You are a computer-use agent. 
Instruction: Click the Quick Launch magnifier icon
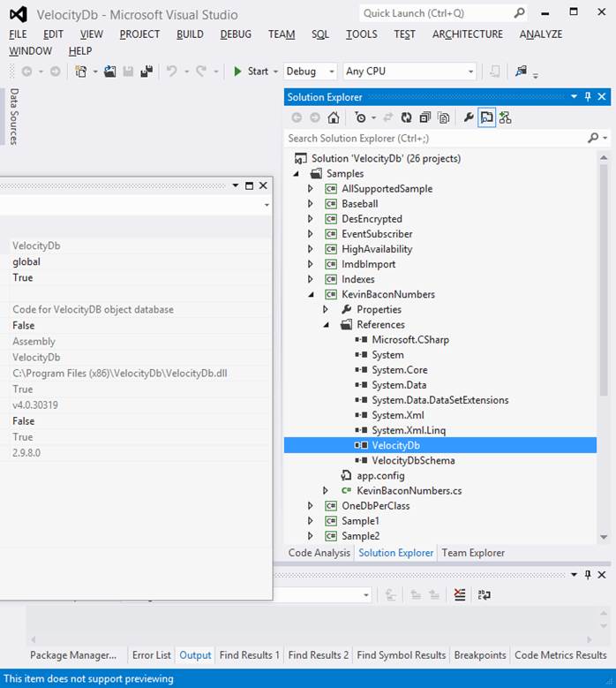point(519,13)
